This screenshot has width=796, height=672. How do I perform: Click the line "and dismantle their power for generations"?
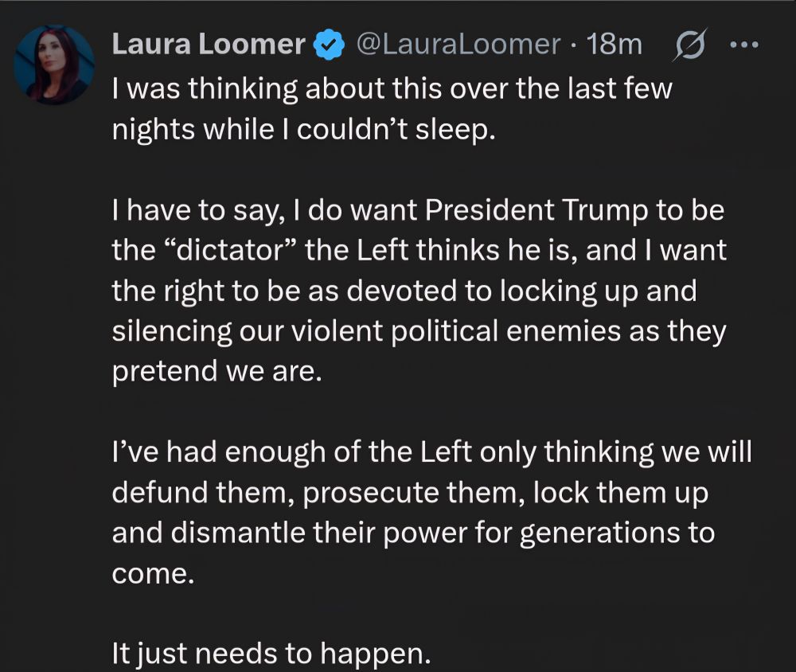point(413,533)
